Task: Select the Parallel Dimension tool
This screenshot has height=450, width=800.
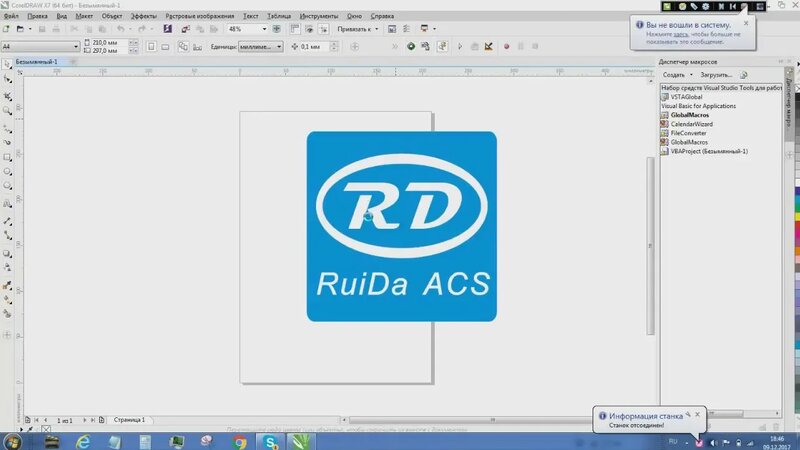Action: 7,220
